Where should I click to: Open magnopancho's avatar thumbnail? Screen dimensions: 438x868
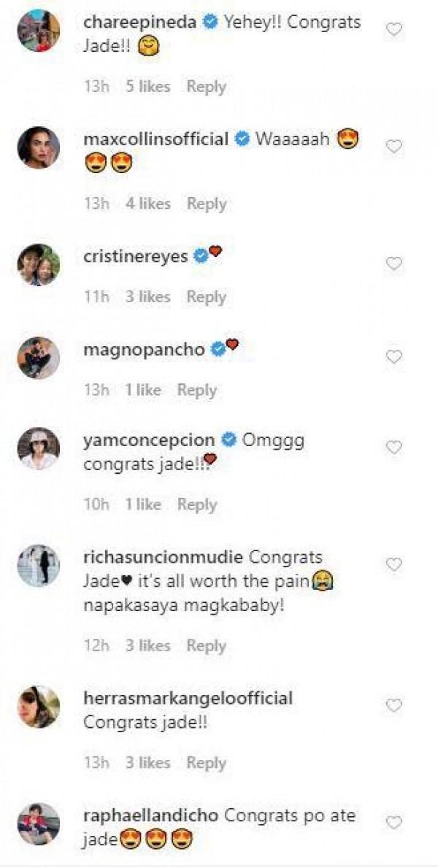(x=38, y=358)
